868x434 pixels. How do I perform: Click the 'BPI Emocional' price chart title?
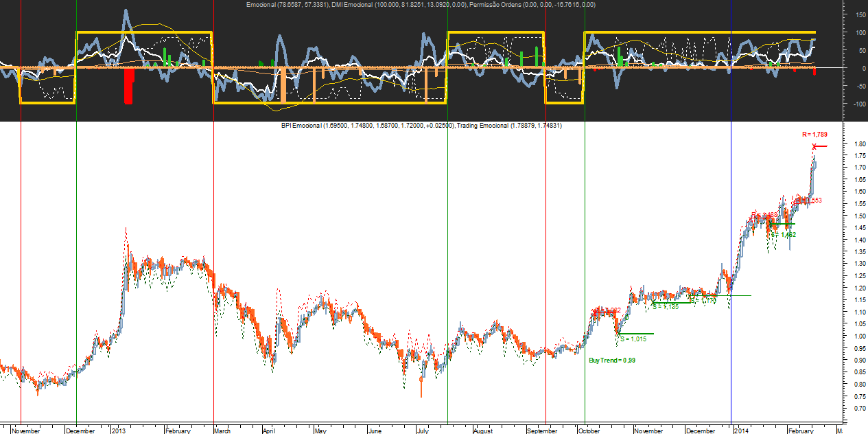click(302, 126)
